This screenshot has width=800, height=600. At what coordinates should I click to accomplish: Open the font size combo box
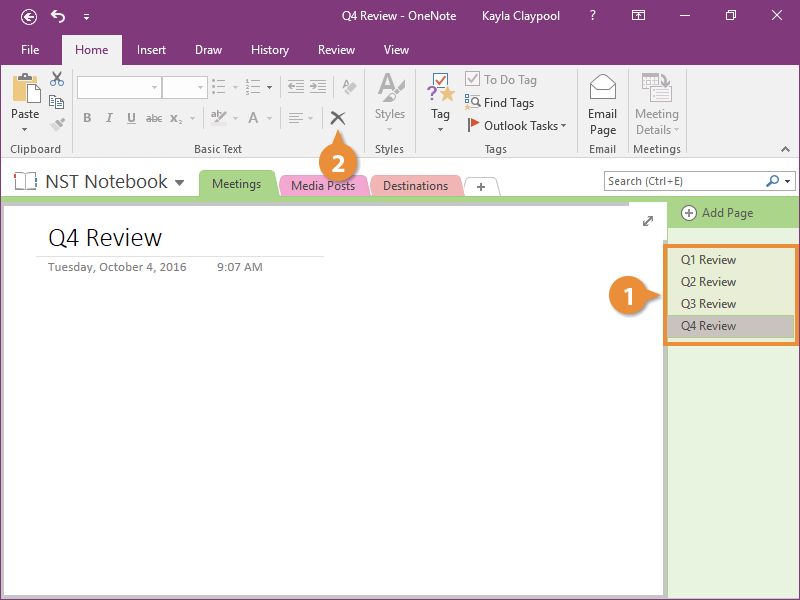[185, 87]
